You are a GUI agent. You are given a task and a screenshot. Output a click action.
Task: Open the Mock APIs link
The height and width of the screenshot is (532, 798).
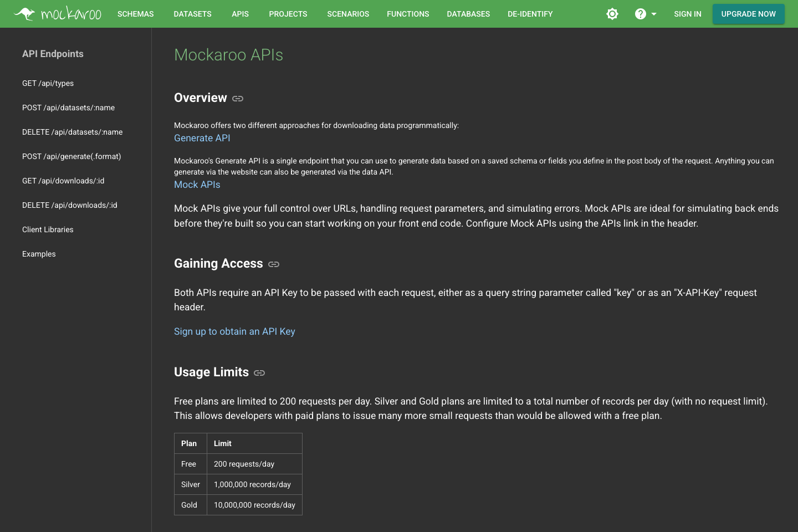click(197, 184)
